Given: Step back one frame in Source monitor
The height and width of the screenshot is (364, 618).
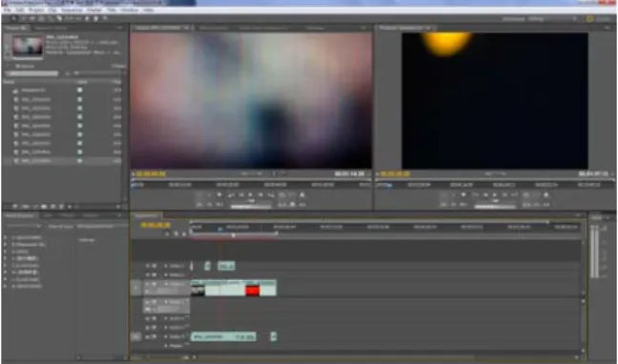Looking at the screenshot, I should (x=241, y=195).
